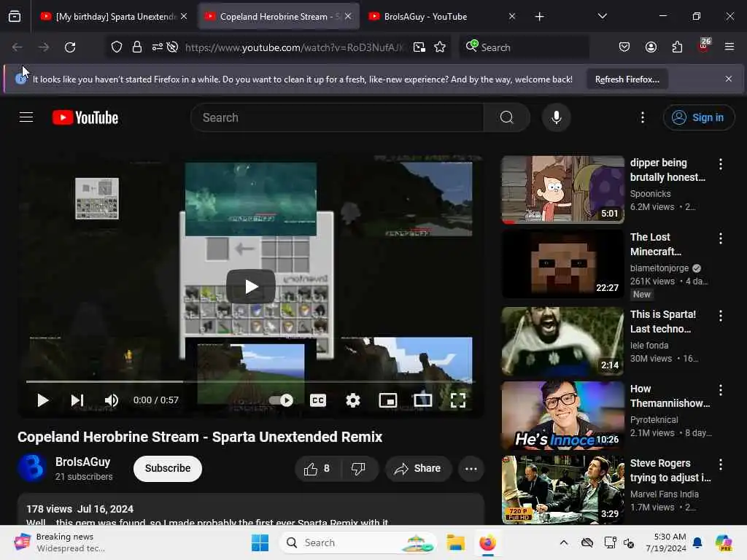The width and height of the screenshot is (747, 560).
Task: Open the video settings gear
Action: [352, 400]
